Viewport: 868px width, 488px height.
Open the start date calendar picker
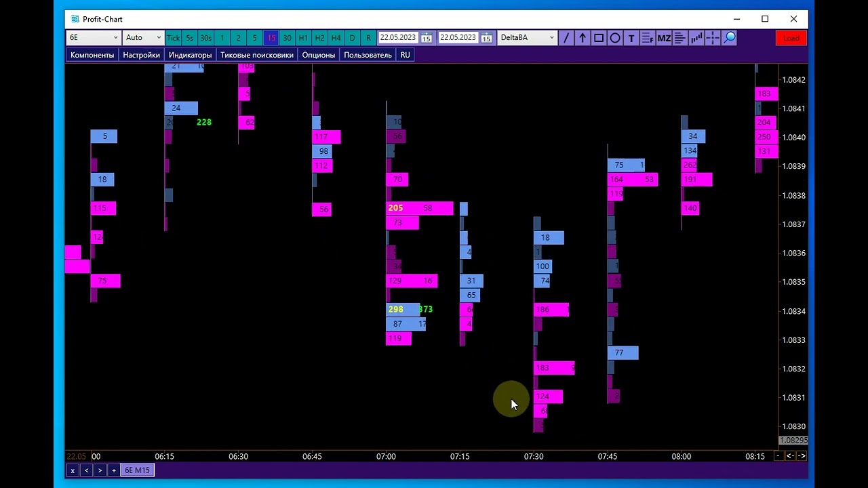point(427,38)
